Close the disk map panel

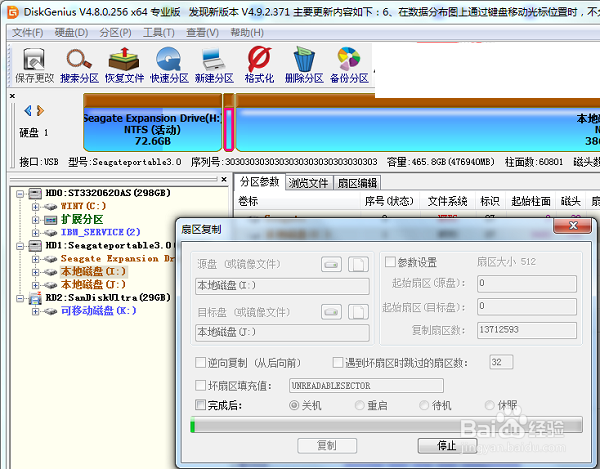click(x=12, y=96)
